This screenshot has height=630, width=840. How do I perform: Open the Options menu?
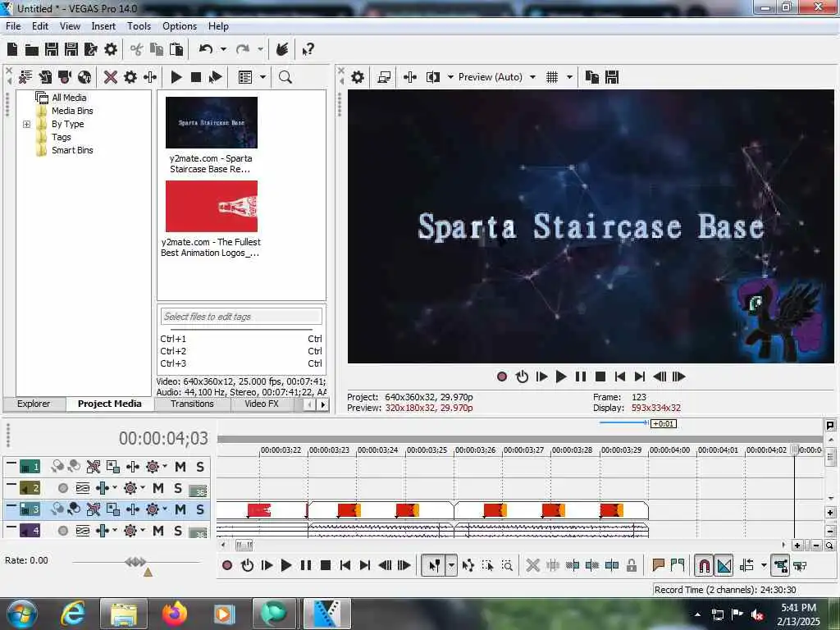click(180, 26)
